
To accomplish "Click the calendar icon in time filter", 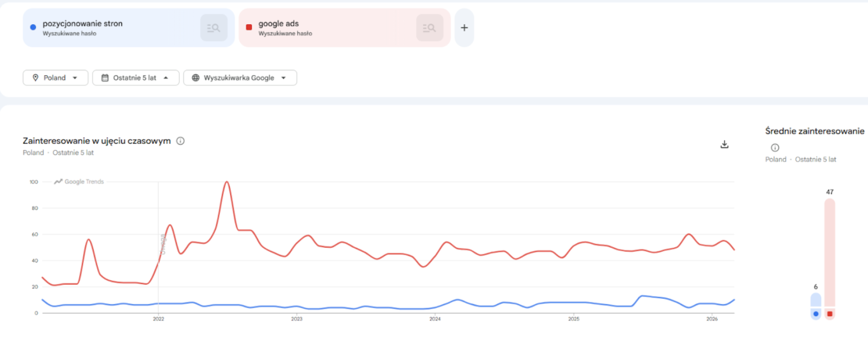I will point(105,77).
